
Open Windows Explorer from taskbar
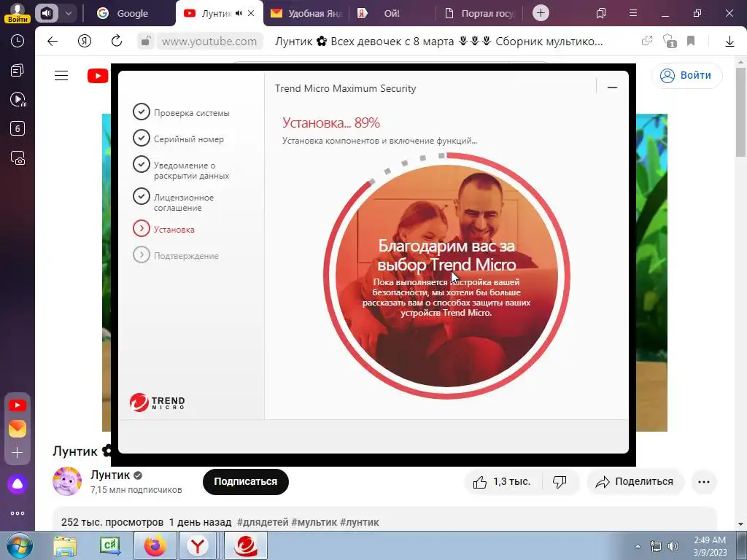[65, 545]
